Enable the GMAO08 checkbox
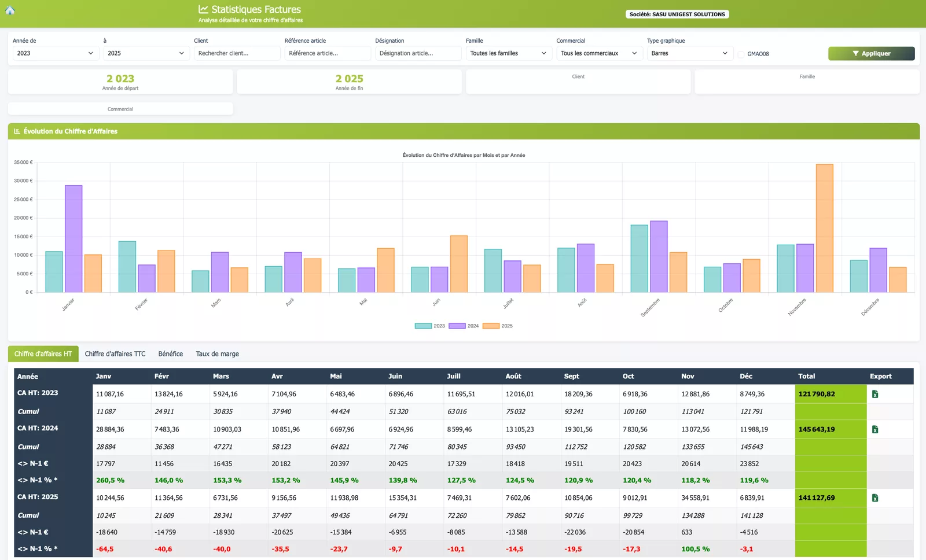The width and height of the screenshot is (926, 560). 741,54
